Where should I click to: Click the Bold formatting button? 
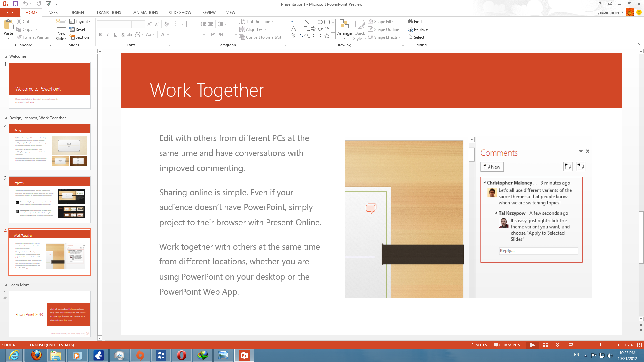click(100, 35)
